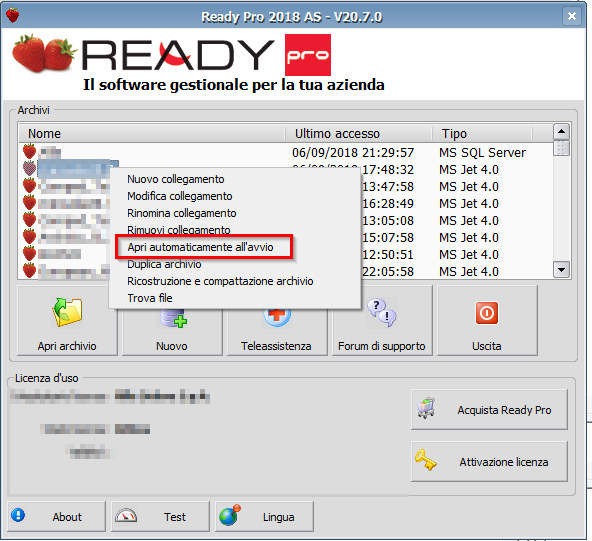Click the globe Lingua icon
Screen dimensions: 592x541
(230, 515)
